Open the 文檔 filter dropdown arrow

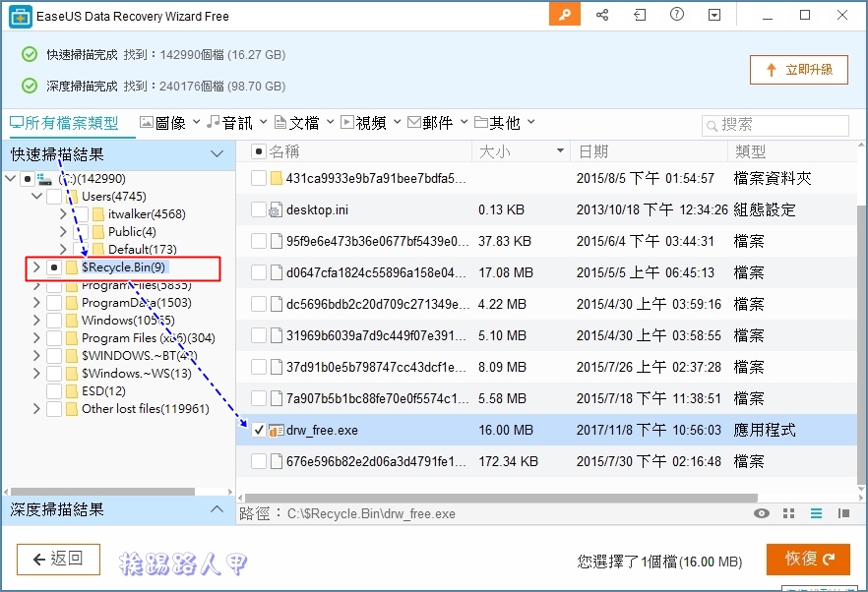(x=330, y=122)
